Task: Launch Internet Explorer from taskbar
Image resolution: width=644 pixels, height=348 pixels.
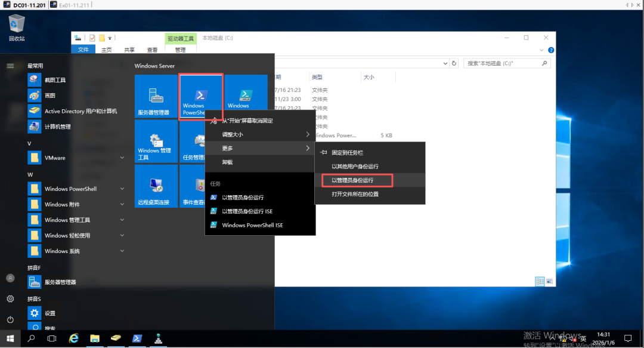Action: coord(74,338)
